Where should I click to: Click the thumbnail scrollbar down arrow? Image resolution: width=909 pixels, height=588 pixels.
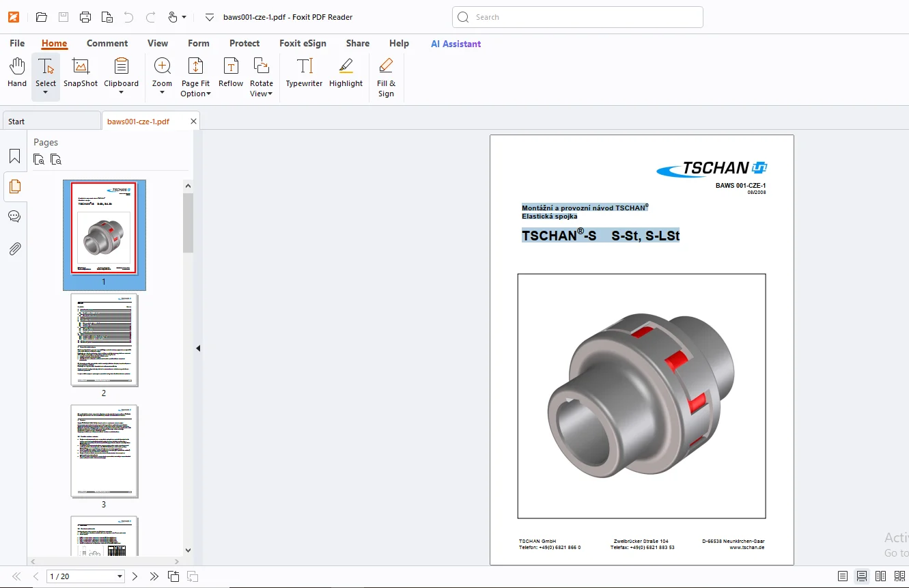pyautogui.click(x=188, y=550)
